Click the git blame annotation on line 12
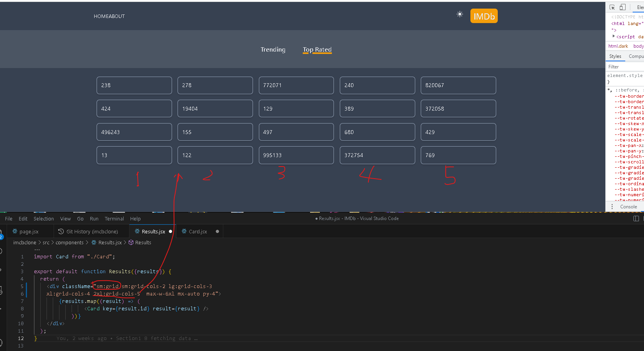This screenshot has width=644, height=351. (x=127, y=338)
